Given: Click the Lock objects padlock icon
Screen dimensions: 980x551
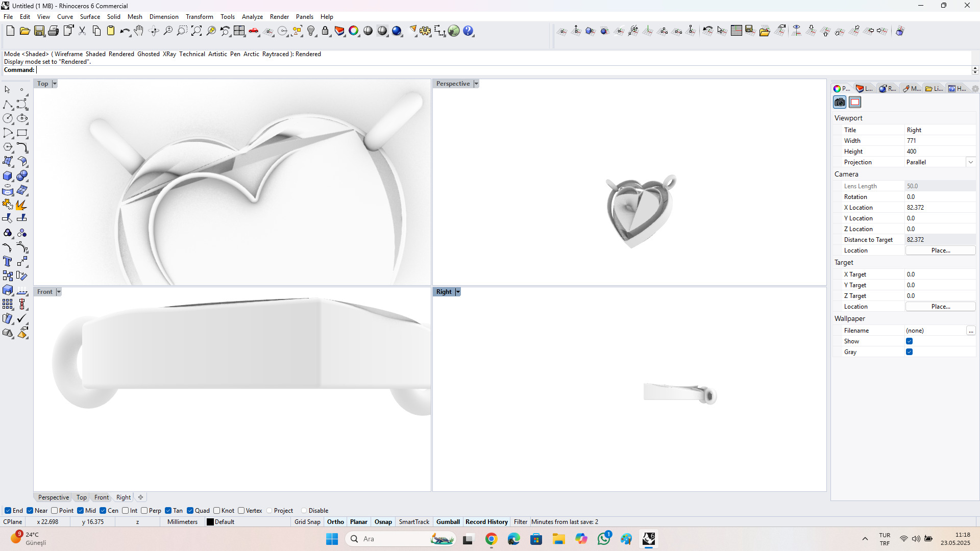Looking at the screenshot, I should [x=325, y=31].
